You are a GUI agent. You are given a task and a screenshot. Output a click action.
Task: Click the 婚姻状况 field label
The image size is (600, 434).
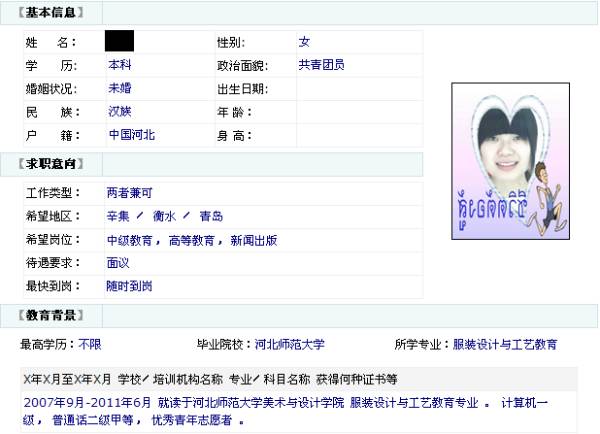tap(51, 89)
